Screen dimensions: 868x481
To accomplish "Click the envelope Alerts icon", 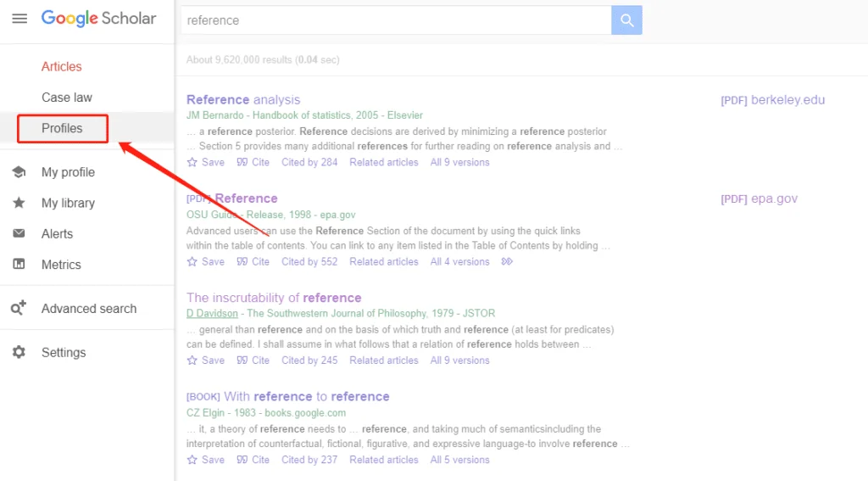I will [19, 233].
